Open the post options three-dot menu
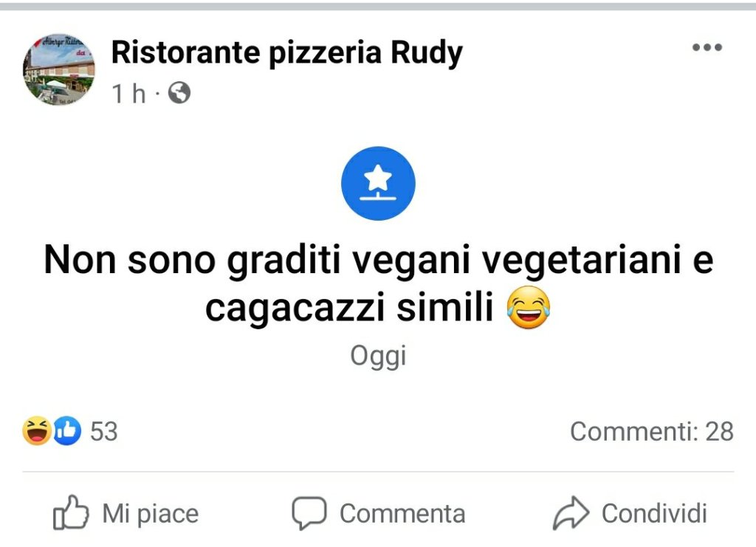 [x=707, y=48]
